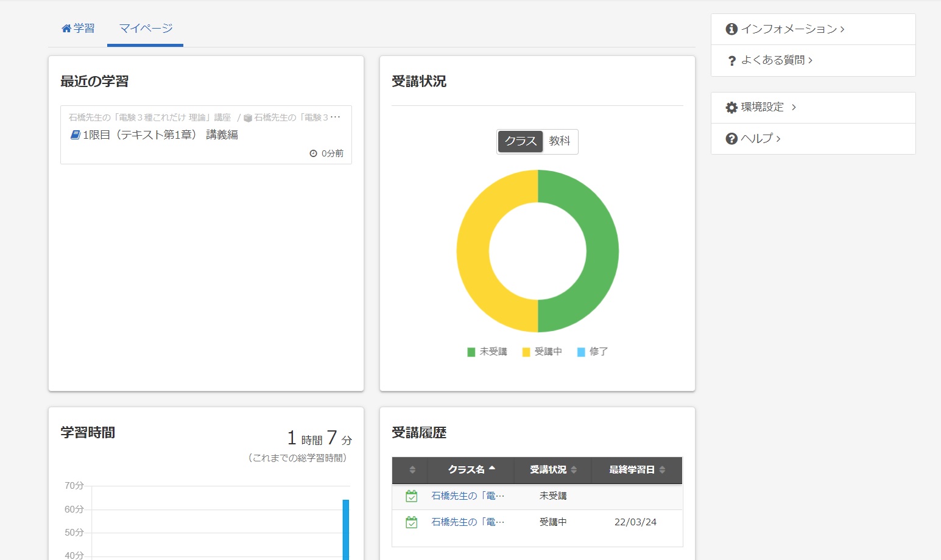Click the 受講中 status cell in the table
This screenshot has width=941, height=560.
point(553,522)
